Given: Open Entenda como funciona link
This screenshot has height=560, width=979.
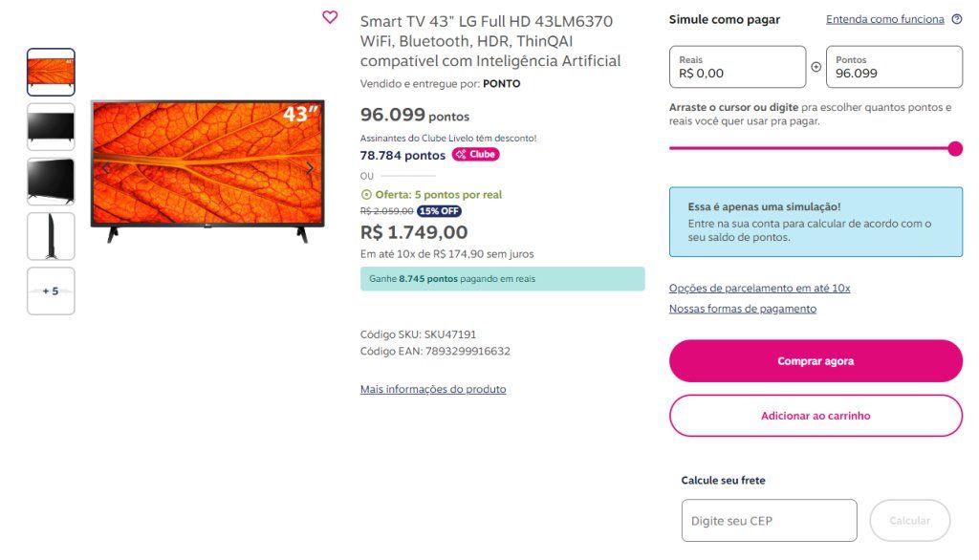Looking at the screenshot, I should point(884,19).
